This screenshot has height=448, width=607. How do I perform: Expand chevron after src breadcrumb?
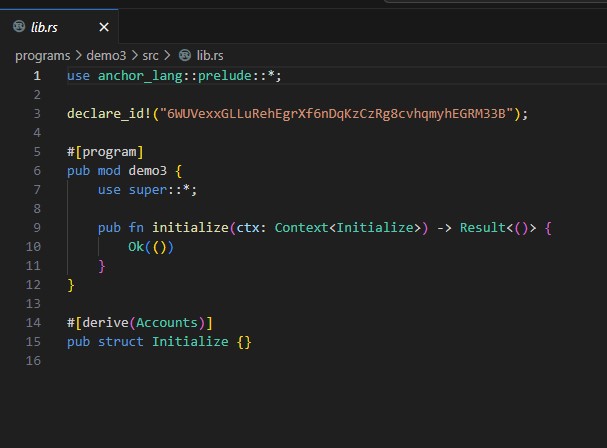167,55
